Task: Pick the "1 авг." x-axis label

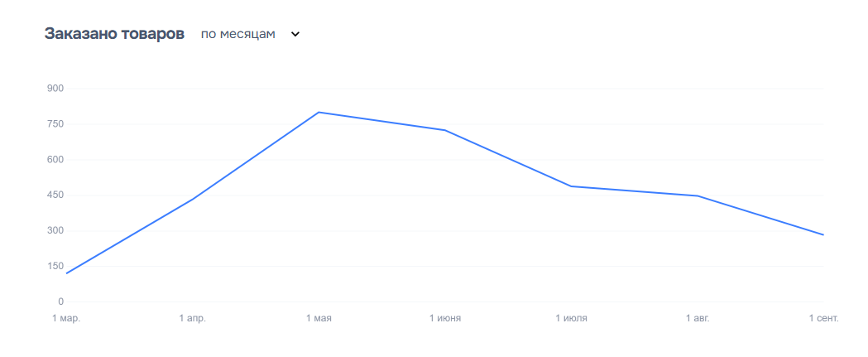Action: [698, 318]
